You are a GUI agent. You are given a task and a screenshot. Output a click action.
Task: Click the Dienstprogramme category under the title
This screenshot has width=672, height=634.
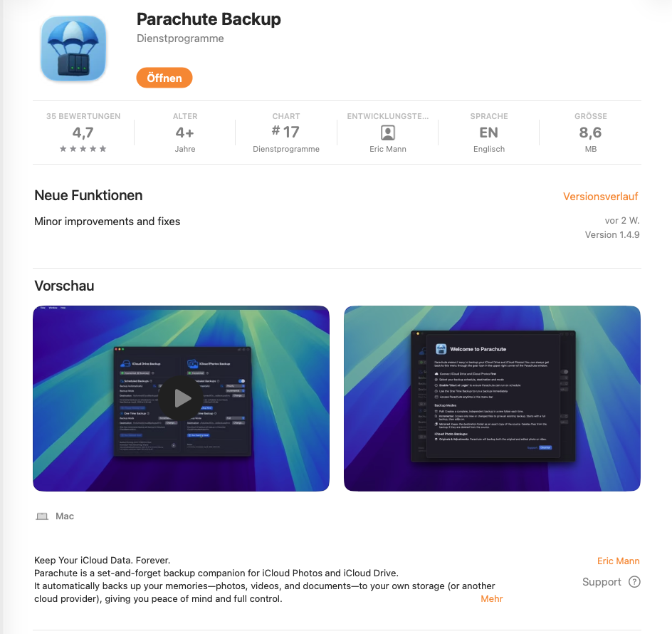pos(180,38)
